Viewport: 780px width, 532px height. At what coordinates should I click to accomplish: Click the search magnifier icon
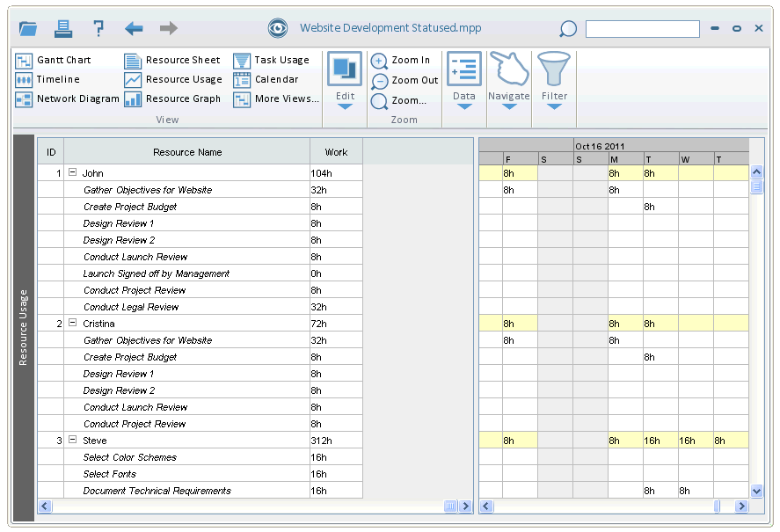568,29
